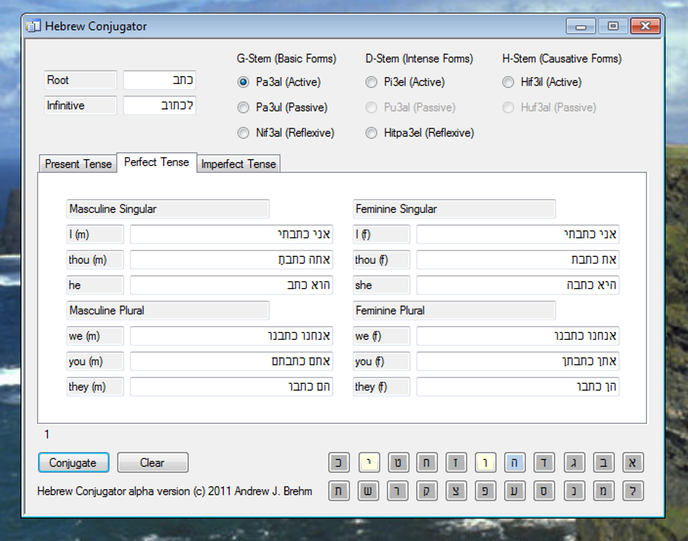Click the Root input field
Image resolution: width=688 pixels, height=541 pixels.
pyautogui.click(x=160, y=80)
